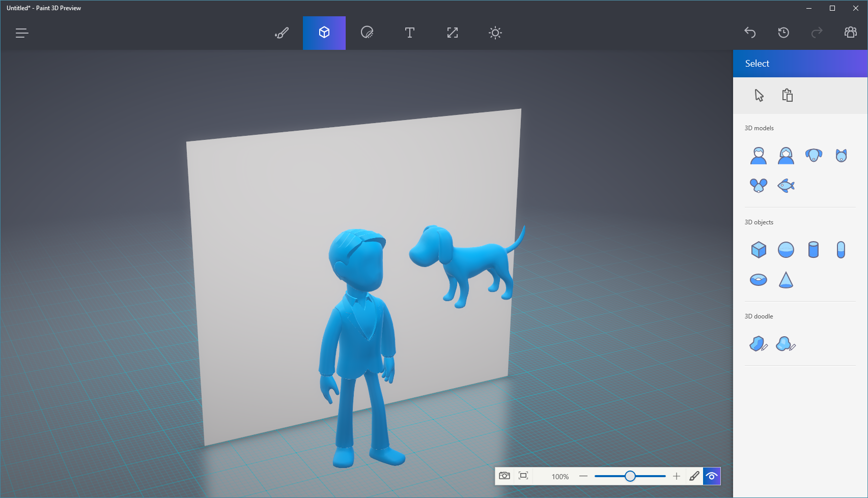Image resolution: width=868 pixels, height=498 pixels.
Task: Click the 3D models section label
Action: [759, 128]
